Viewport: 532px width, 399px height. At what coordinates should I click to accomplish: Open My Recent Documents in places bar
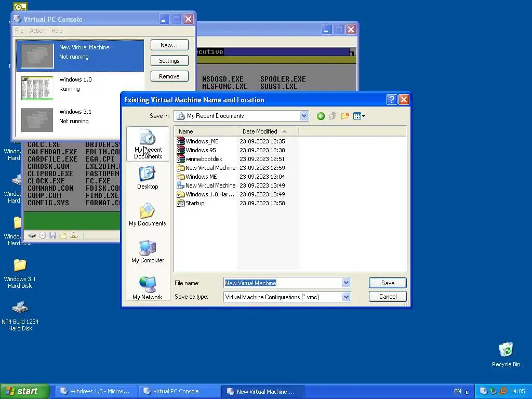148,144
